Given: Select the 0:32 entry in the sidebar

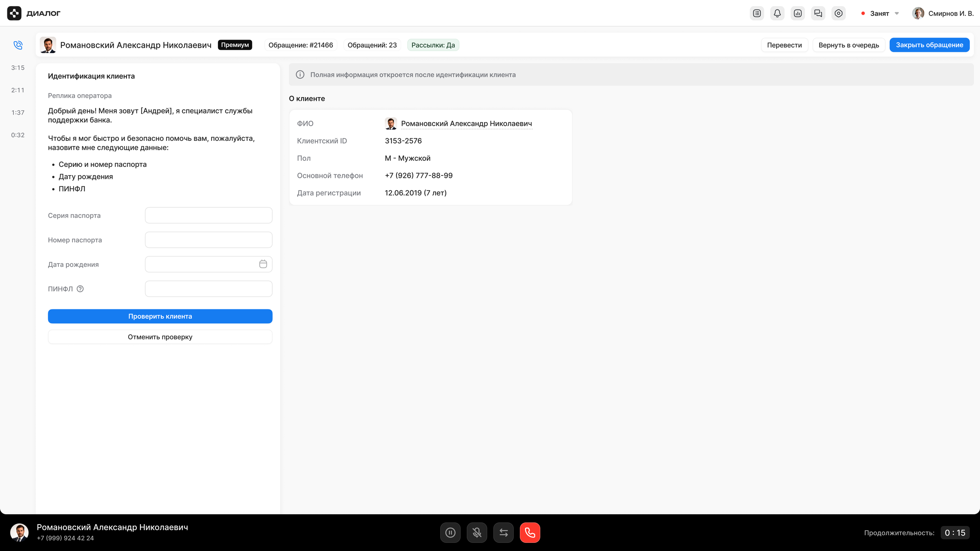Looking at the screenshot, I should [x=18, y=135].
